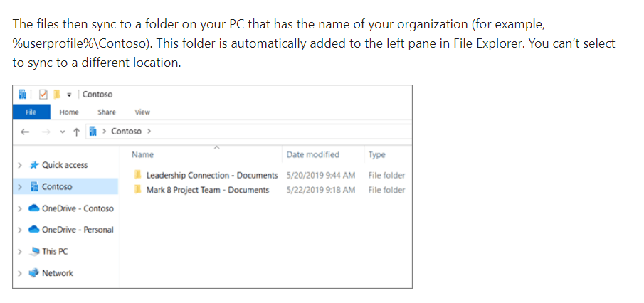The image size is (644, 303).
Task: Expand the OneDrive - Personal tree node
Action: point(20,230)
